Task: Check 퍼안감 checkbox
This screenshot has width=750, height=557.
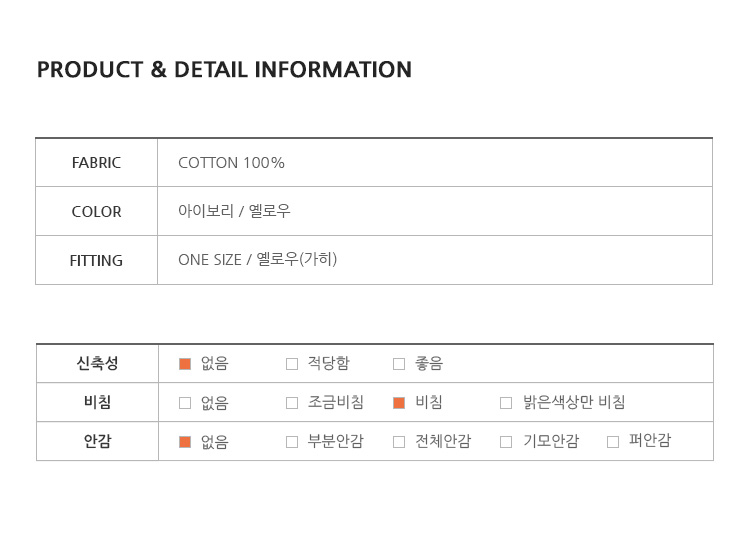Action: tap(613, 442)
